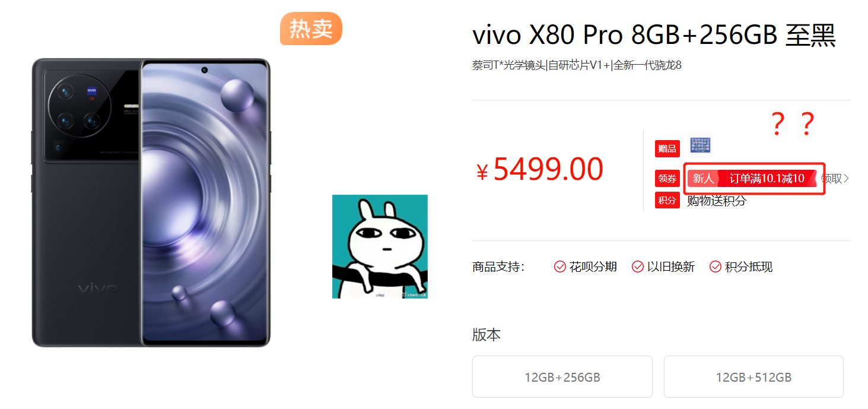Click the 以旧换新 trade-in label
868x409 pixels.
tap(671, 267)
